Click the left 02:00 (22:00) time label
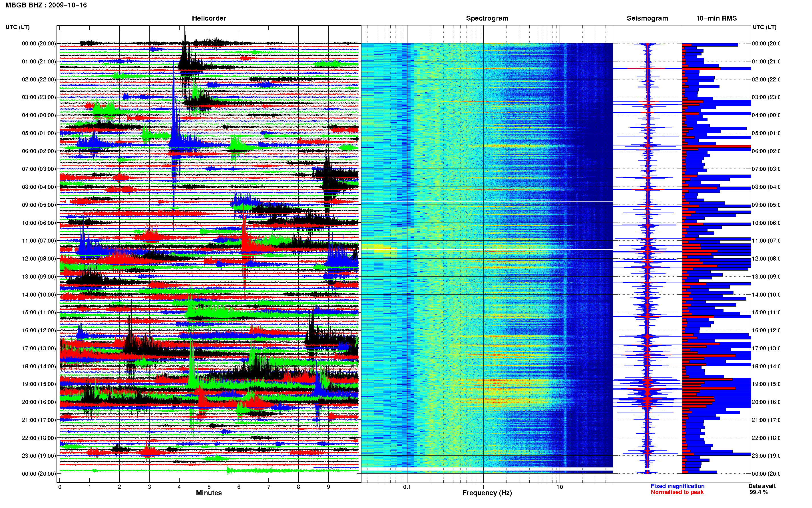812x508 pixels. coord(39,79)
